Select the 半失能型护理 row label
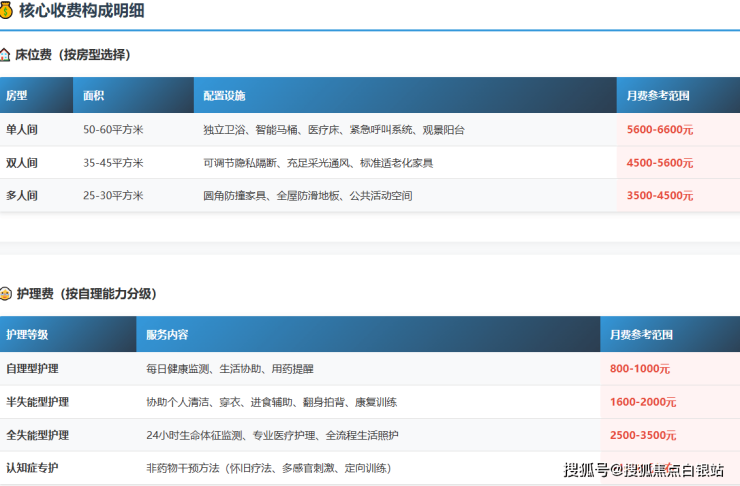 [37, 402]
